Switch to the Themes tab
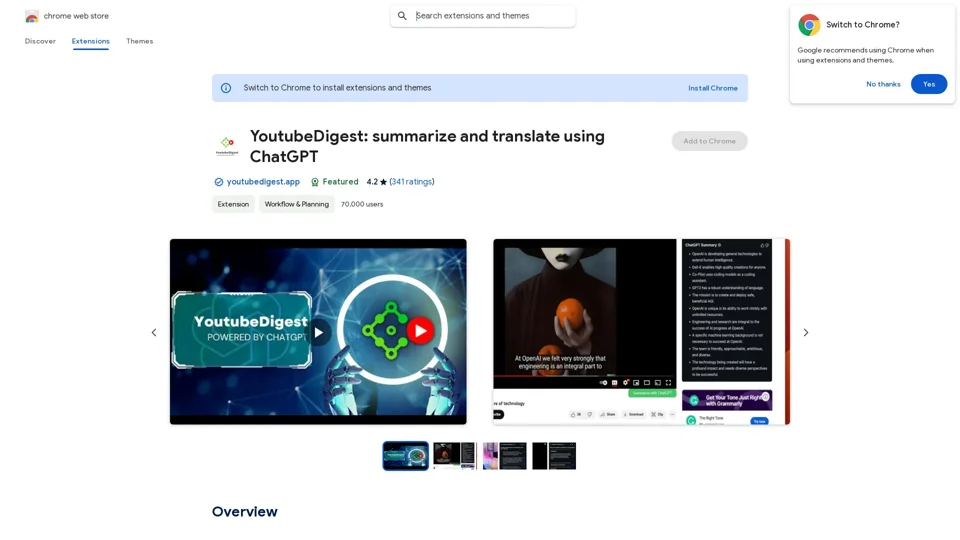 tap(140, 41)
